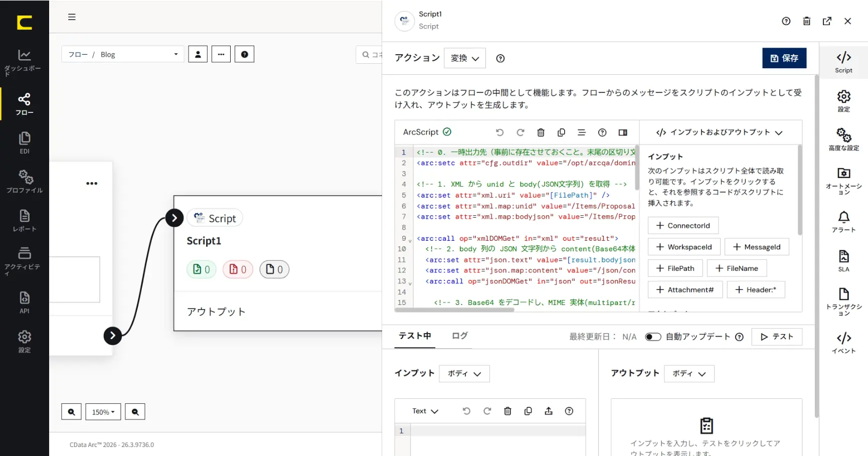This screenshot has height=456, width=868.
Task: Open ArcScript editor help icon
Action: pyautogui.click(x=602, y=132)
